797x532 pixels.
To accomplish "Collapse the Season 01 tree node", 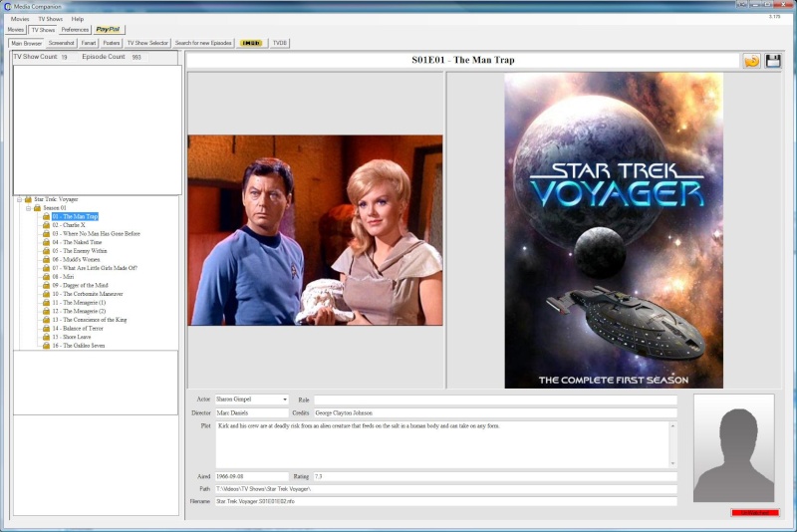I will [x=29, y=208].
